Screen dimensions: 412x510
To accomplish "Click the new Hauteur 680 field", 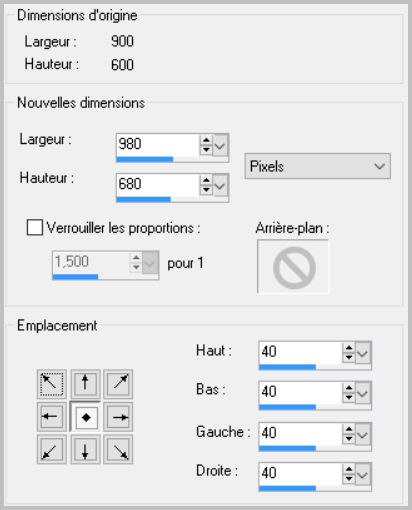I will click(x=158, y=184).
